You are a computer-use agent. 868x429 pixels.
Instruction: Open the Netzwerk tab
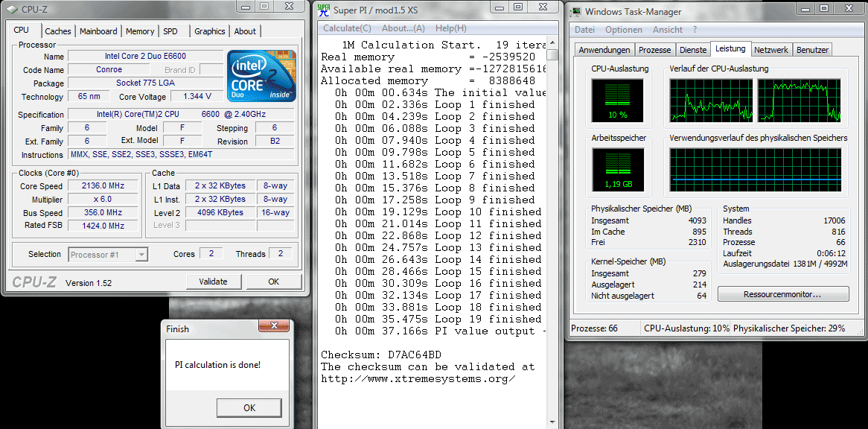click(771, 50)
